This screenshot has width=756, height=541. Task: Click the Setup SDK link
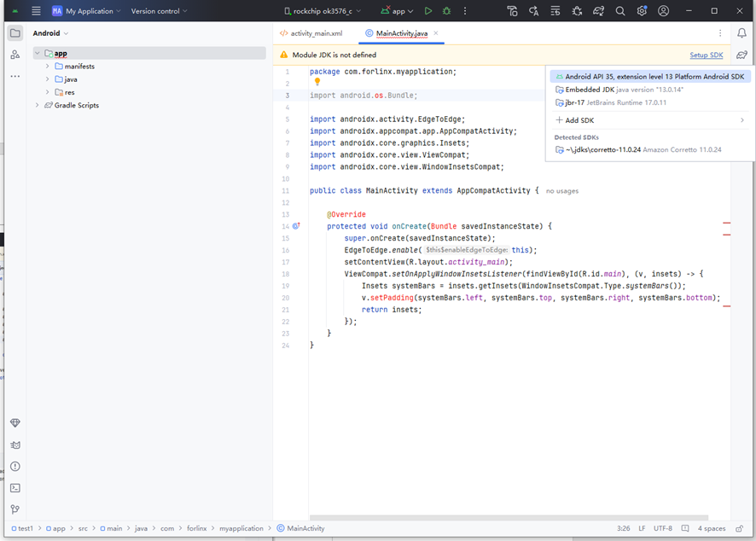707,55
